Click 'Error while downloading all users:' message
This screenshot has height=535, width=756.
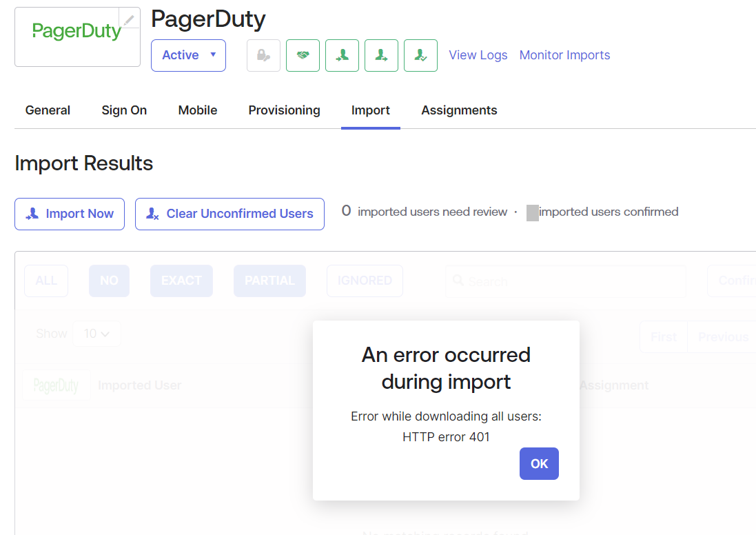[x=446, y=416]
